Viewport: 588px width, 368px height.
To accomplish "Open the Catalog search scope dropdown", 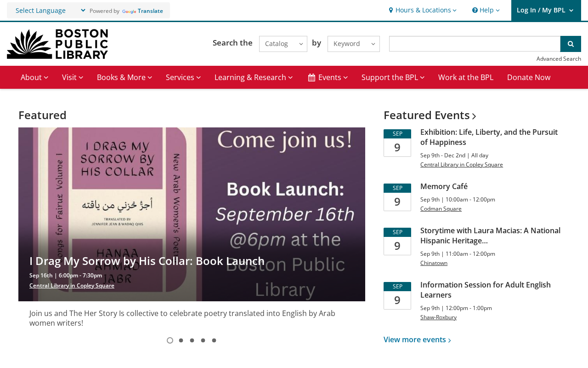I will 283,44.
